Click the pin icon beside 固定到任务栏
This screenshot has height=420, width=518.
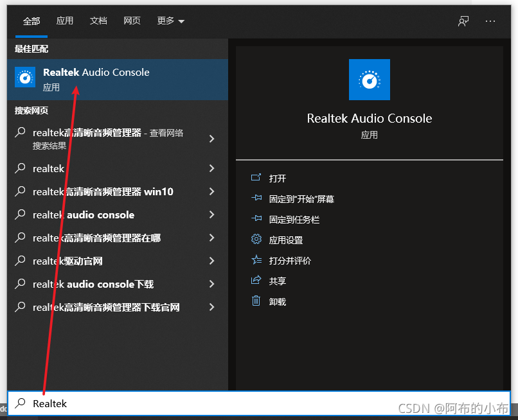[x=256, y=218]
